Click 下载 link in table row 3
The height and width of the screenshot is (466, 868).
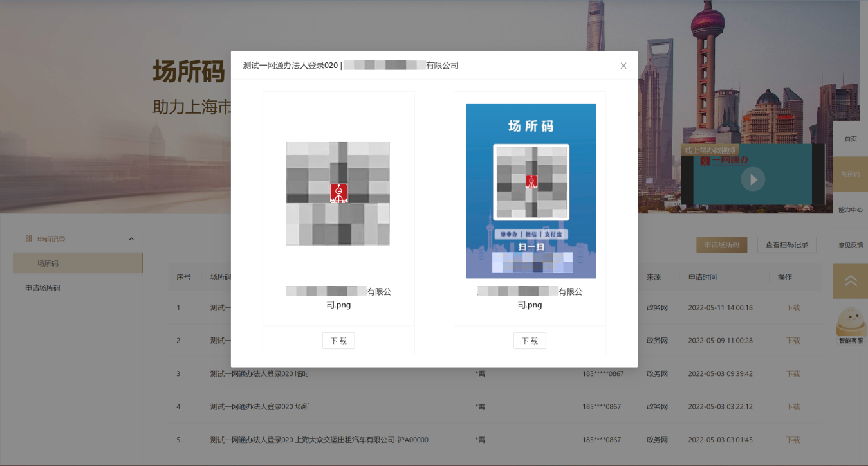pyautogui.click(x=793, y=374)
